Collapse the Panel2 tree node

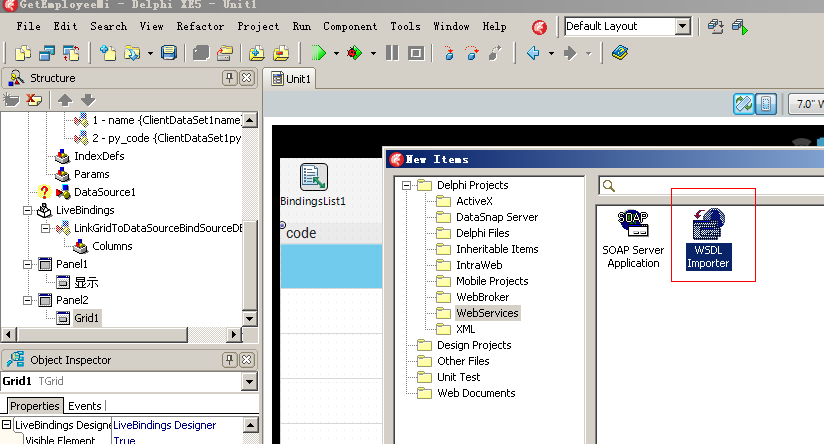(x=27, y=301)
